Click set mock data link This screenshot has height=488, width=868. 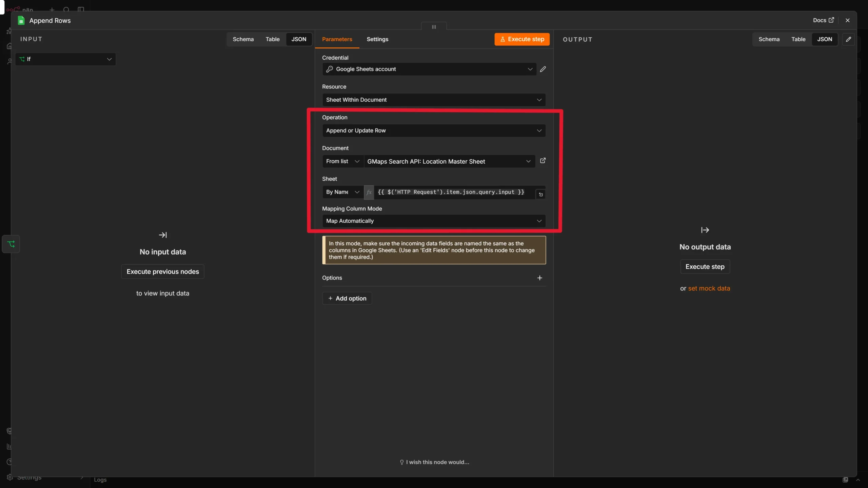pos(709,288)
